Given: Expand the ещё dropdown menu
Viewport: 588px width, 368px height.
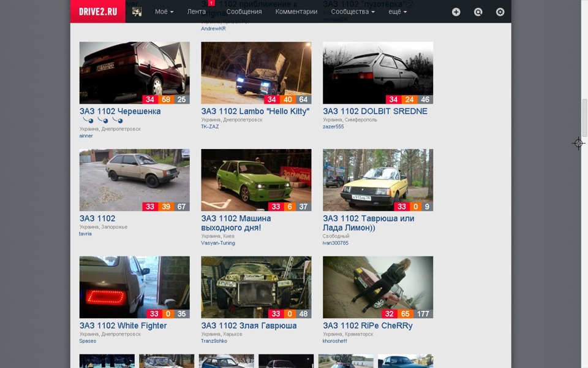Looking at the screenshot, I should click(398, 12).
